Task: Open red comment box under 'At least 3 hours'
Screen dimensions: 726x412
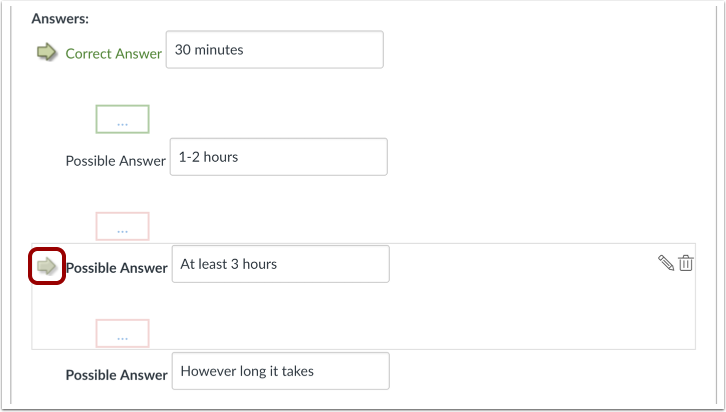Action: [x=122, y=333]
